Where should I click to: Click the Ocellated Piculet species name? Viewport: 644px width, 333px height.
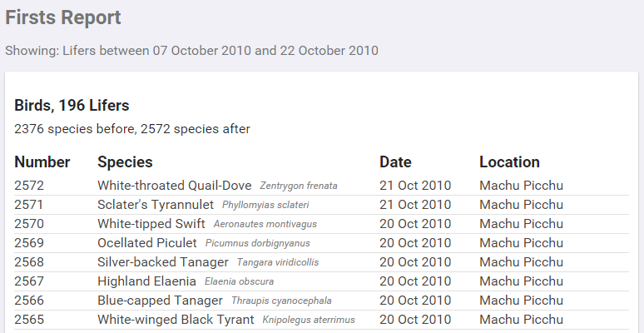[147, 242]
